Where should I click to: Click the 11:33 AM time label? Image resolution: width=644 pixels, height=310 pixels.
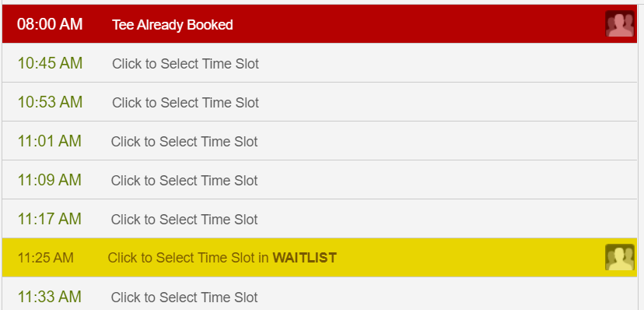click(49, 297)
